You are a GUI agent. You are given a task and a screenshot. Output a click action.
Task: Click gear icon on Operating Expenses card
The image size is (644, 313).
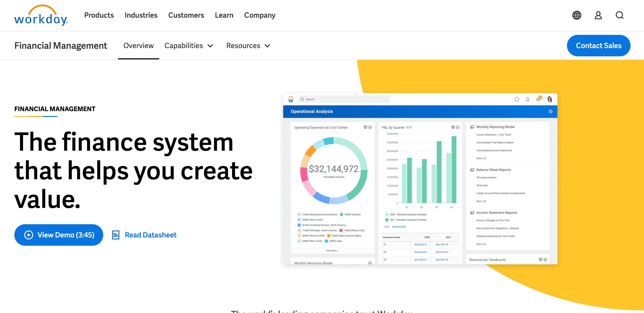point(370,127)
